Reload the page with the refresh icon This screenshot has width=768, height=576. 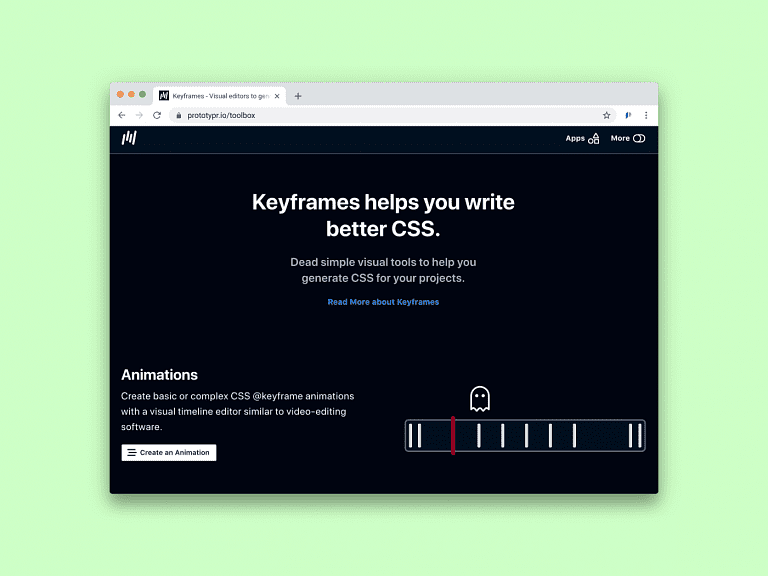click(x=157, y=115)
